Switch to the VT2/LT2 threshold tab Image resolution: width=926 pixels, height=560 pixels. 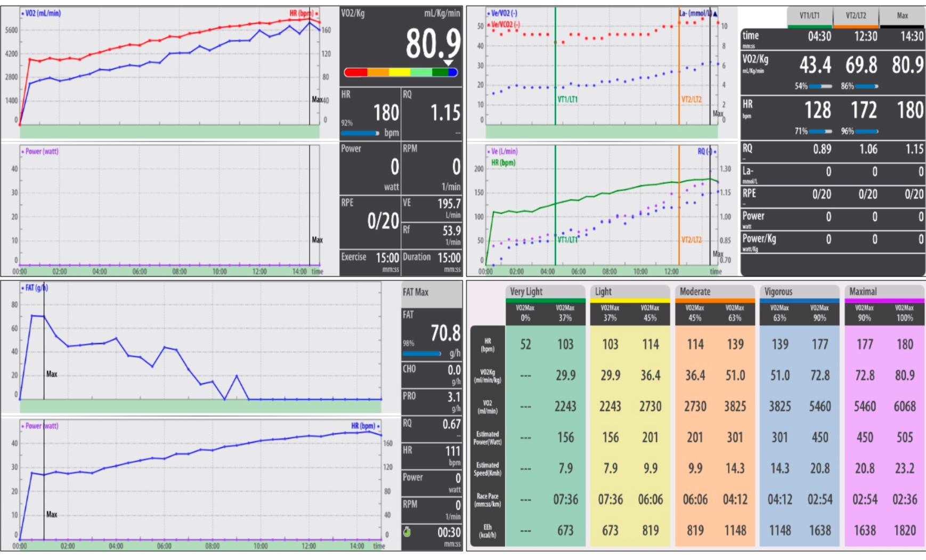[856, 16]
